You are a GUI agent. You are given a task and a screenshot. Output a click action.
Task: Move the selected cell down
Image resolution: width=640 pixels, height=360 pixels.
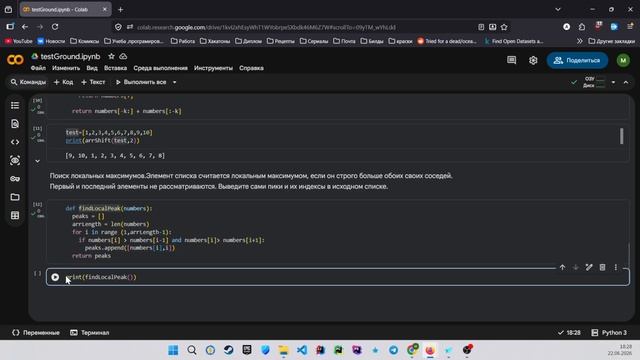coord(576,267)
